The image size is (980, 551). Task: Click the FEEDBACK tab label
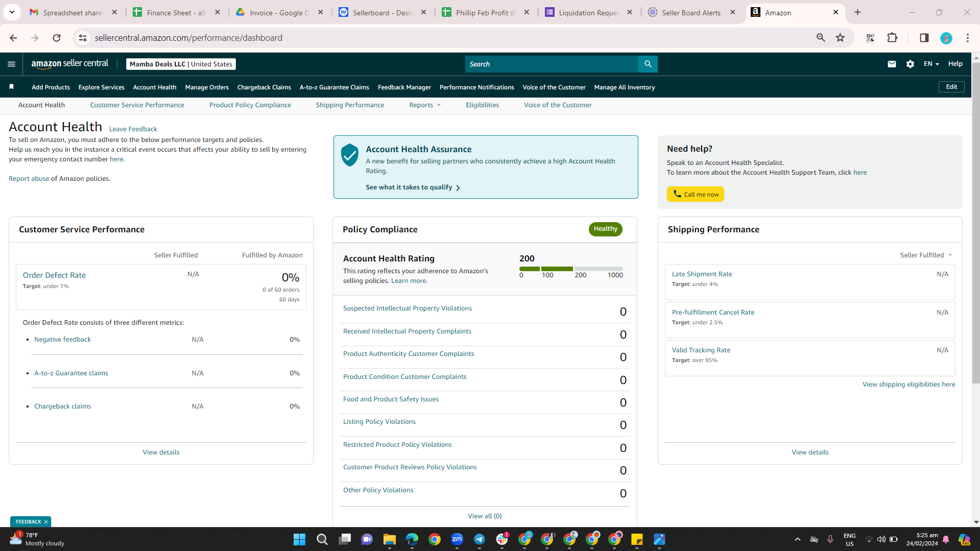click(x=29, y=522)
